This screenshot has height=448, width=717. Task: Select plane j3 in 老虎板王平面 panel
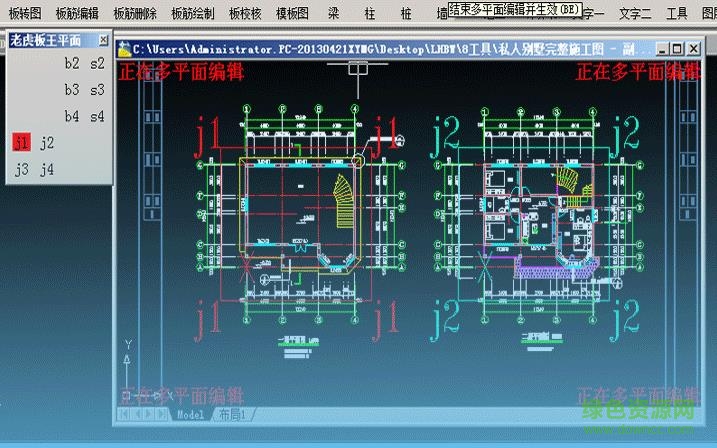click(x=21, y=170)
